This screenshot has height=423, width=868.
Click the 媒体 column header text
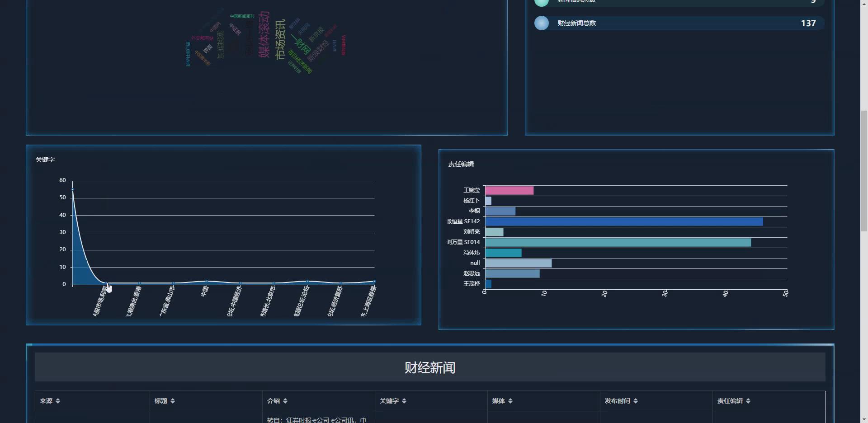tap(499, 401)
